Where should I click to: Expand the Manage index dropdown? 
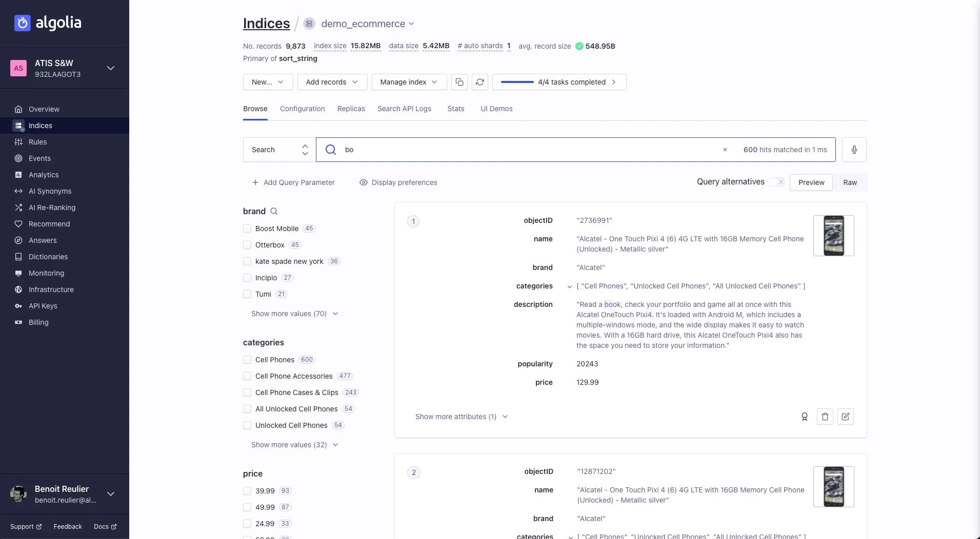tap(409, 82)
